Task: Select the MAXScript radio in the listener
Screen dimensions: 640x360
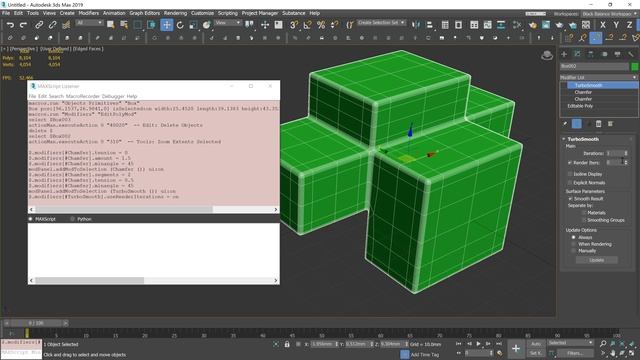Action: [x=31, y=219]
